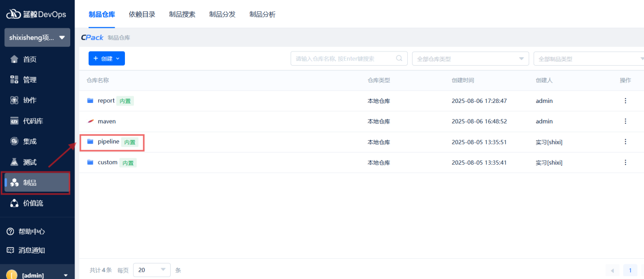The image size is (644, 279).
Task: Open the actions menu for pipeline row
Action: click(626, 142)
